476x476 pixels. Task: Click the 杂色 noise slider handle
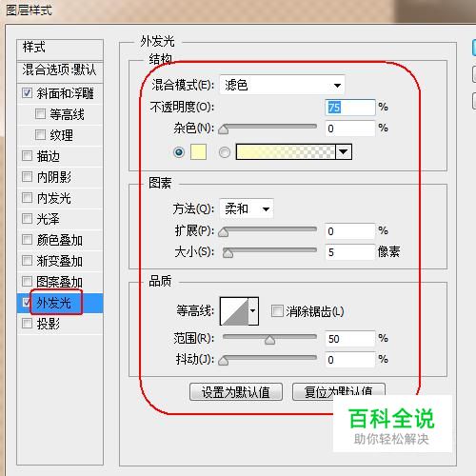(x=224, y=129)
